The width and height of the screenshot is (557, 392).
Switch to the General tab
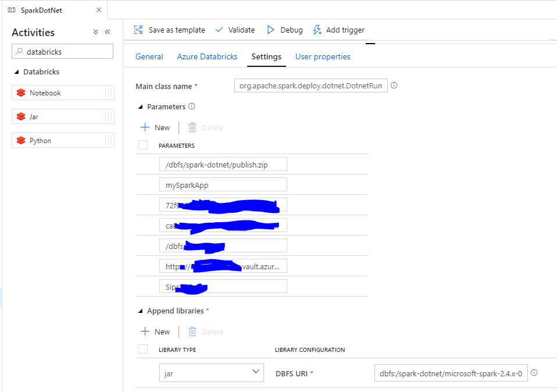(149, 56)
